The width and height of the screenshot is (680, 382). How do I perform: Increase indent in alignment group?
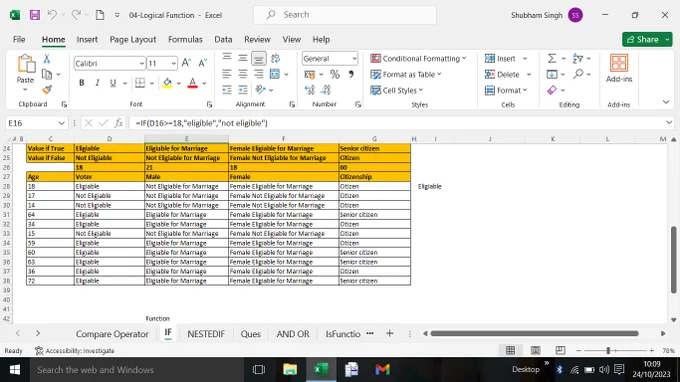[243, 90]
